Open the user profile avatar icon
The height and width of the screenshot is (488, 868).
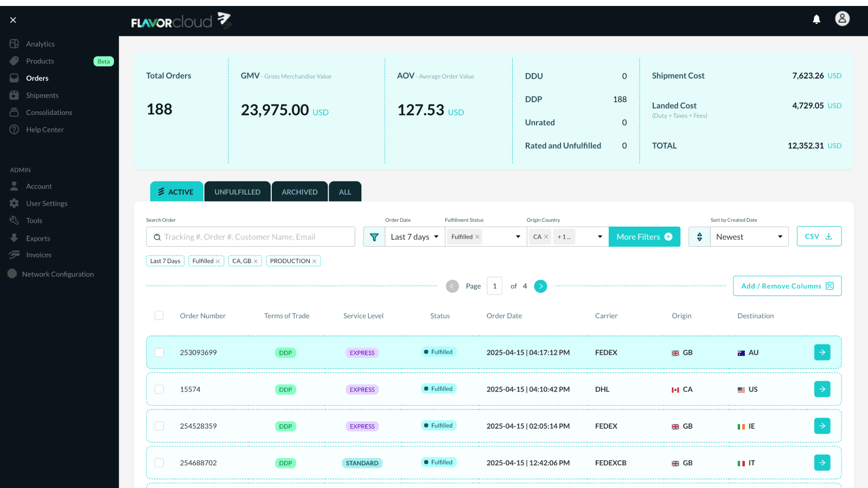[842, 18]
